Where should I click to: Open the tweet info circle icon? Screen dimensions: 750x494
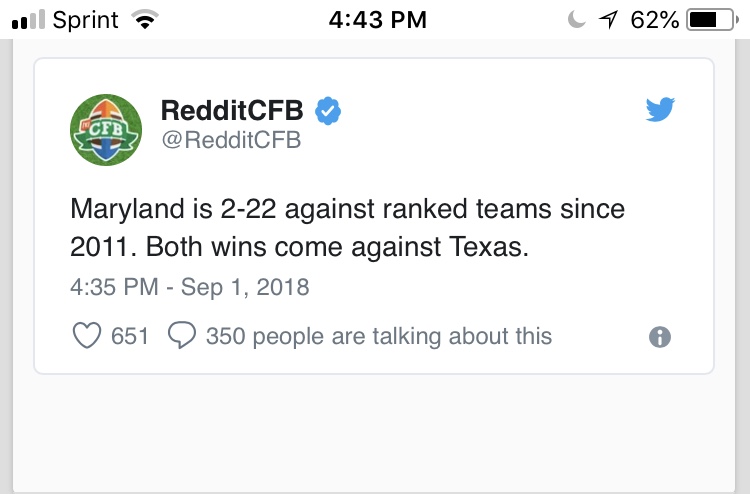(x=660, y=337)
